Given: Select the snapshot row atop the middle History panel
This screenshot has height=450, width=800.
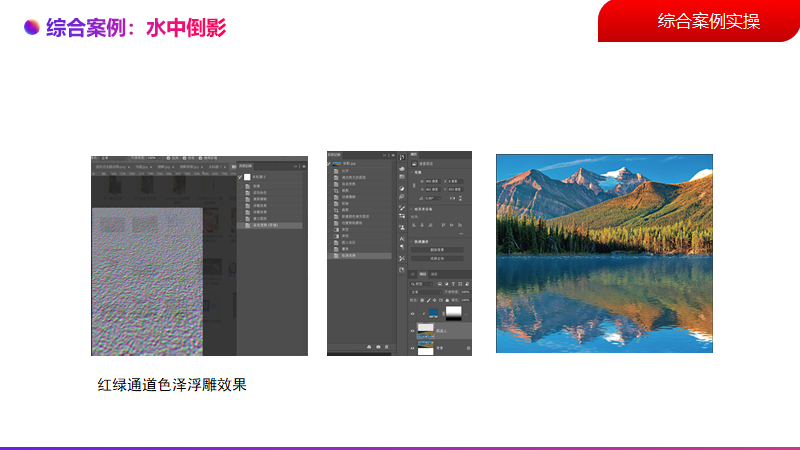Looking at the screenshot, I should point(360,164).
